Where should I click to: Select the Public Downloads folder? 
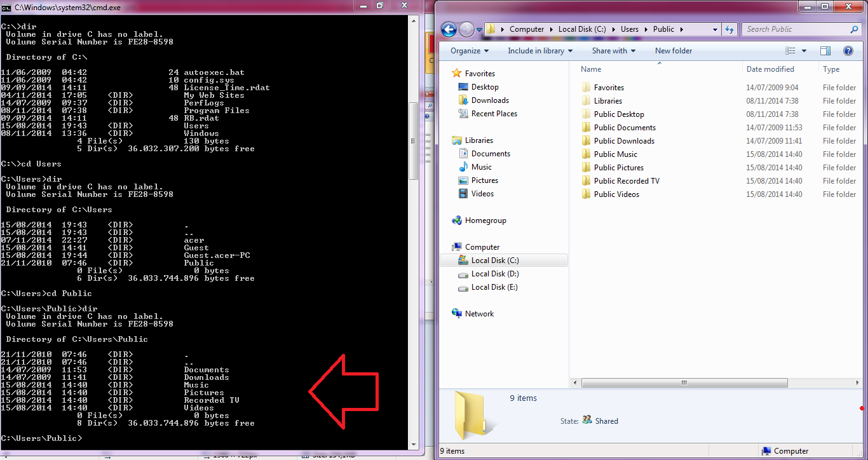pos(624,141)
